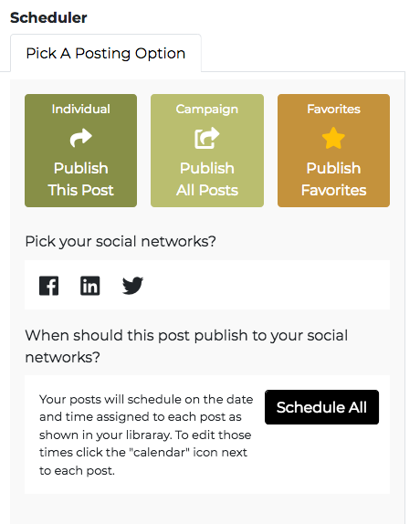
Task: Select the Facebook network icon
Action: click(48, 286)
